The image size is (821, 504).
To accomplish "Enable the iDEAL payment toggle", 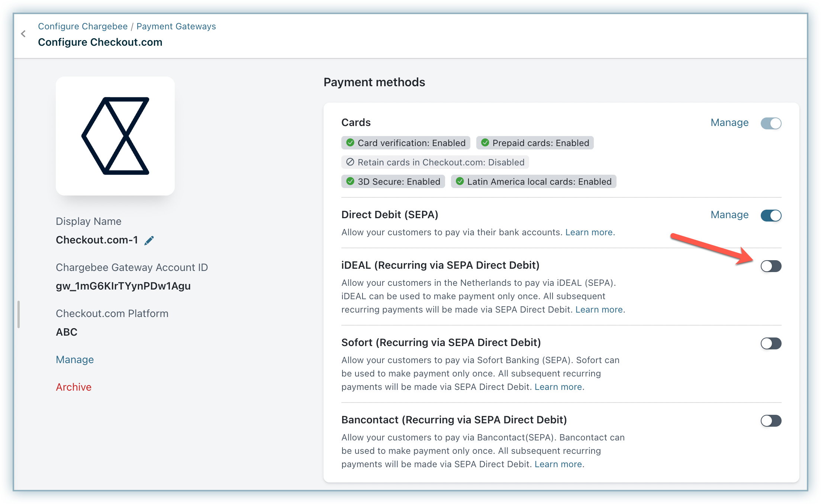I will [771, 266].
